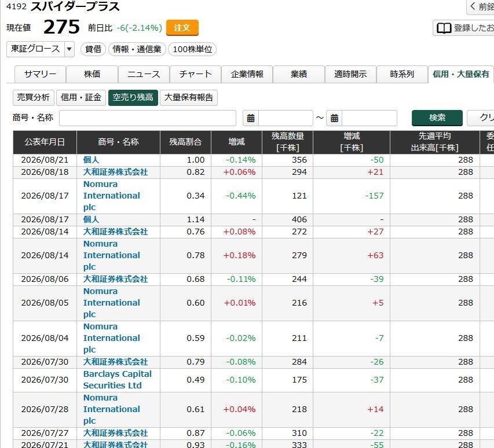This screenshot has width=494, height=448.
Task: Click the 貸借 tag
Action: (93, 49)
